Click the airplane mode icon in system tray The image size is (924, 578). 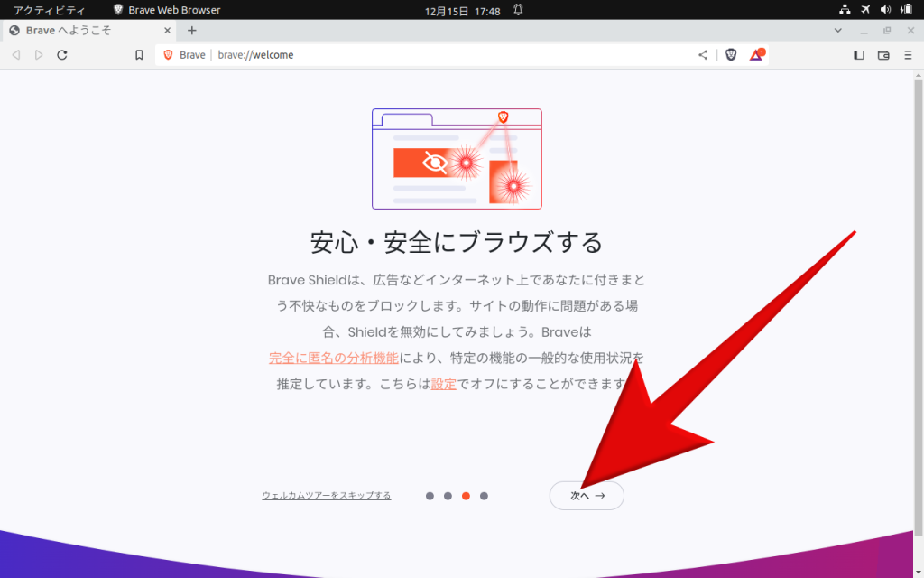pyautogui.click(x=865, y=9)
